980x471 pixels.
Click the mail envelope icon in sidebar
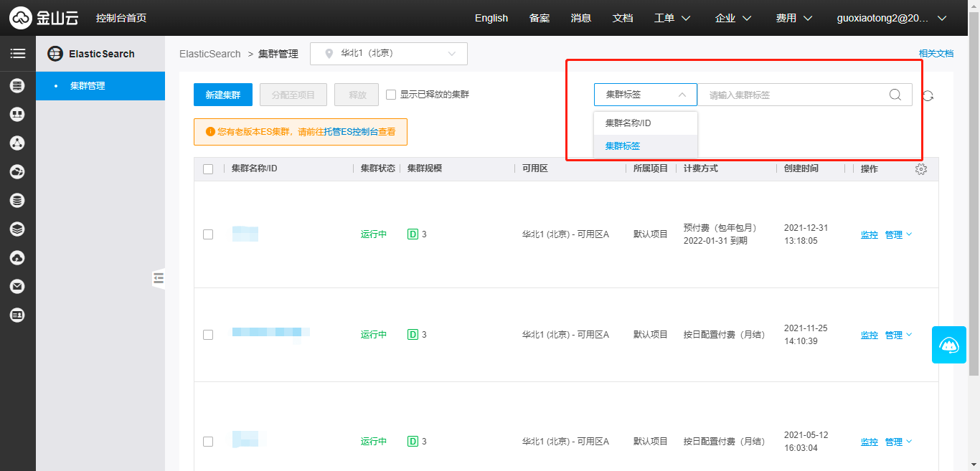[17, 287]
